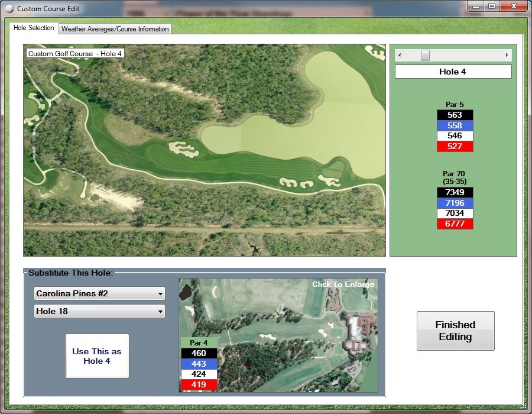Click the Finished Editing button
This screenshot has width=532, height=414.
coord(455,331)
